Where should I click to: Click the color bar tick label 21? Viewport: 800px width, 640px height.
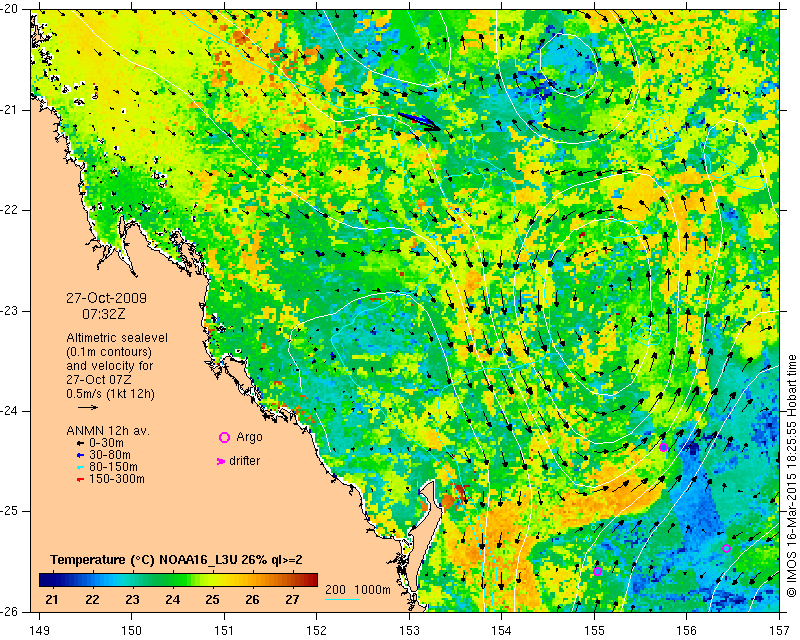(x=52, y=599)
